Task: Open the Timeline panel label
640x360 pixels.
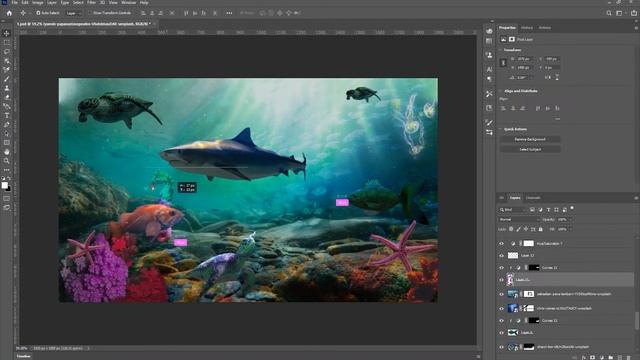Action: pos(23,356)
